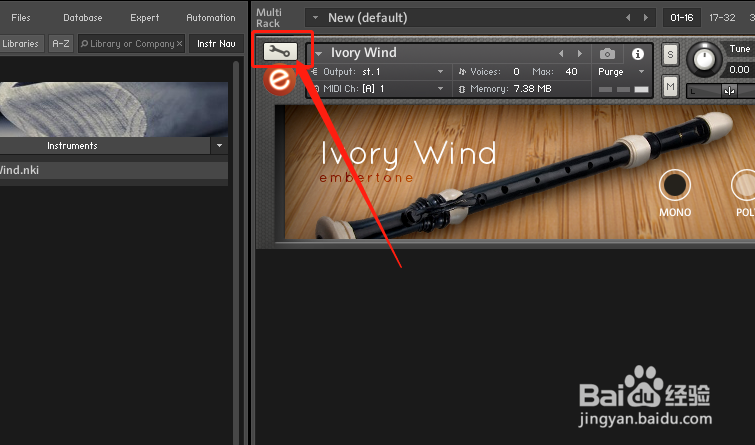The height and width of the screenshot is (445, 755).
Task: Select the Wind.nki instrument file
Action: pos(114,170)
